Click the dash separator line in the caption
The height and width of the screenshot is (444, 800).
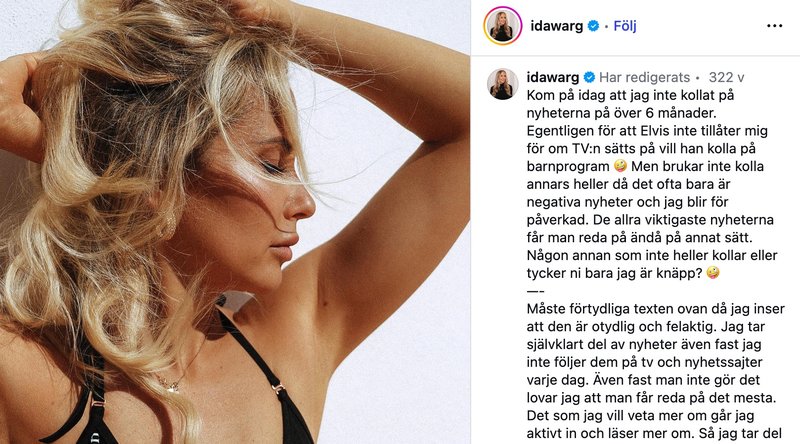(535, 291)
